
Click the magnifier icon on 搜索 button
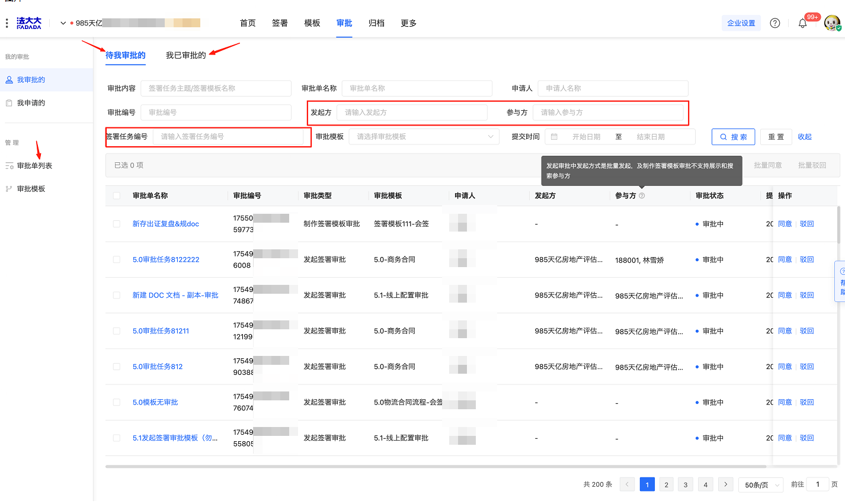724,137
